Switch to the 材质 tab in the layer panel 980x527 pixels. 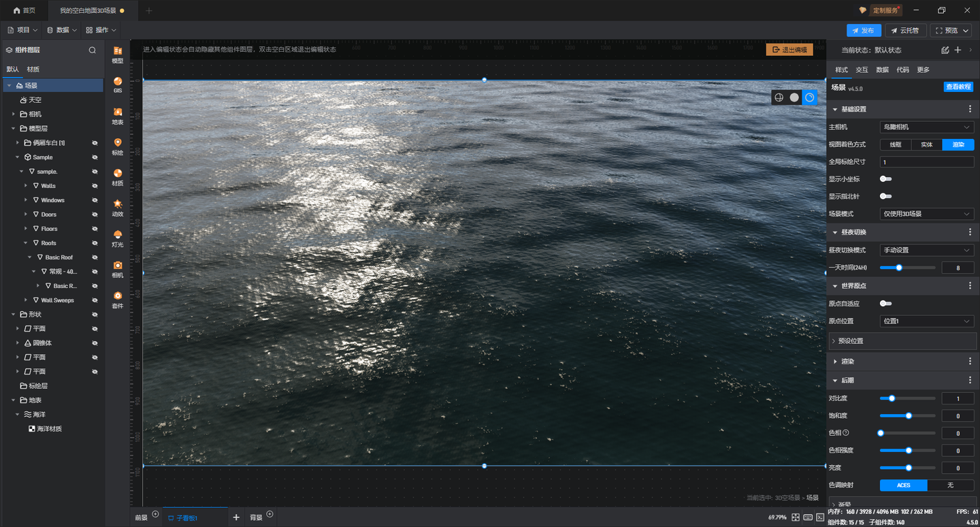point(33,69)
